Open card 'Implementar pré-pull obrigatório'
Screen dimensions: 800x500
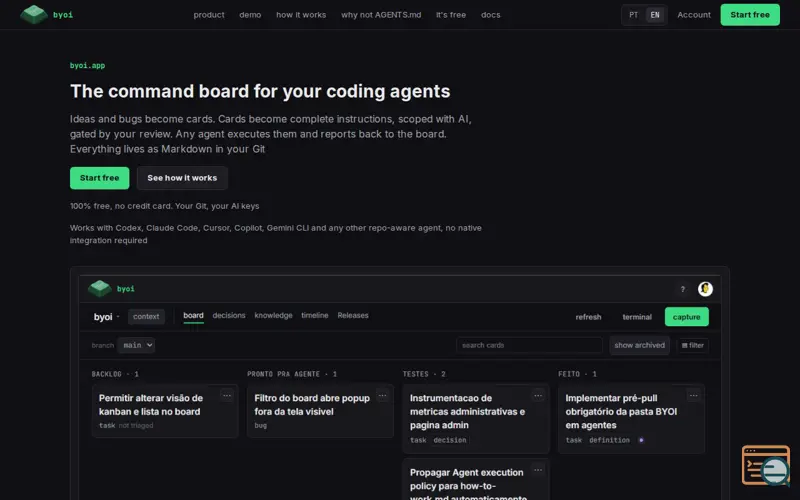point(631,418)
